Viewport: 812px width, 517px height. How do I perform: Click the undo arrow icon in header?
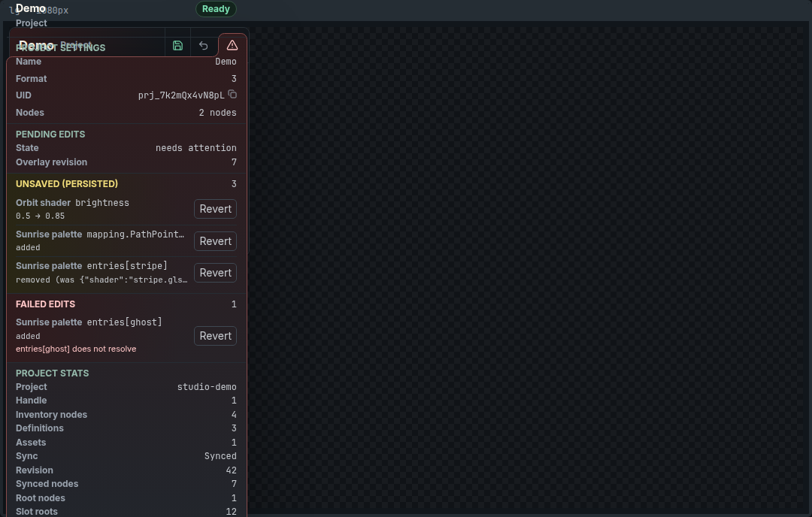click(x=204, y=46)
